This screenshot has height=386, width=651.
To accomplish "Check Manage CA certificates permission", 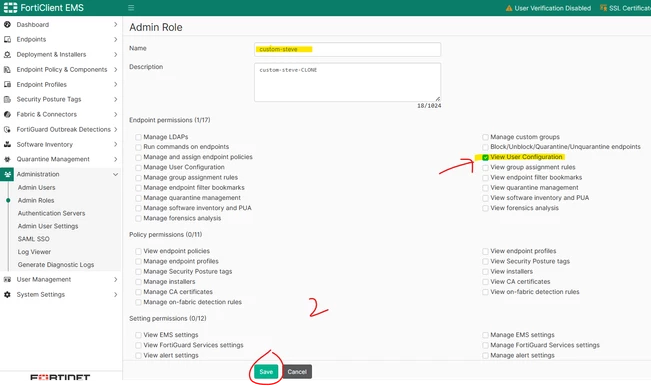I will click(138, 292).
